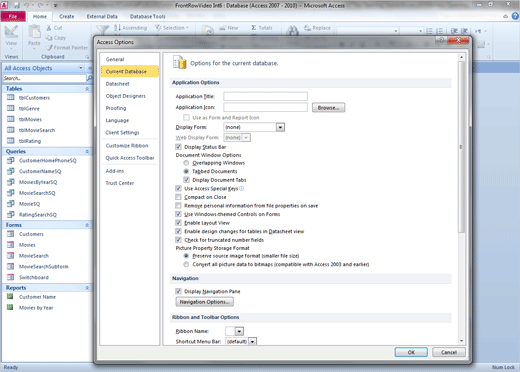Open CustomerHomePhoneSQ query icon
This screenshot has height=372, width=520.
11,160
